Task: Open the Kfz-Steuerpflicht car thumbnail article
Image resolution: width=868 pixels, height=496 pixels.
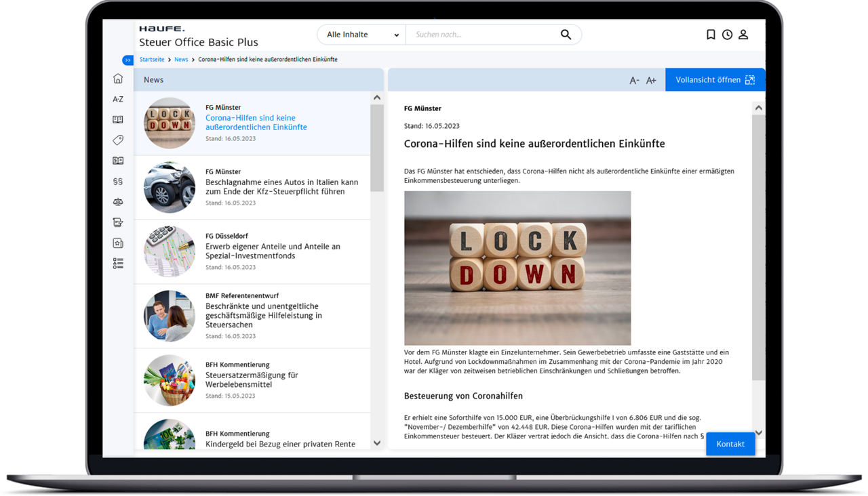Action: [170, 187]
